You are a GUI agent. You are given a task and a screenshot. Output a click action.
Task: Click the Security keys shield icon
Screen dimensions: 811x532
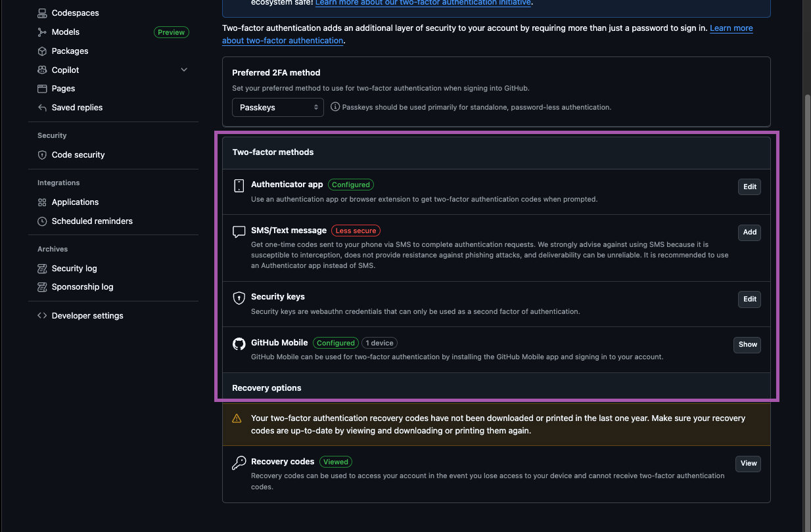point(239,299)
